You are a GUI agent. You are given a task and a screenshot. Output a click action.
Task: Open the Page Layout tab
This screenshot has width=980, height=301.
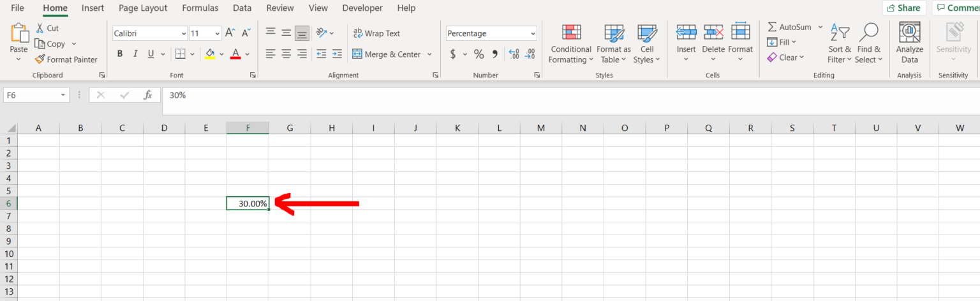pos(143,8)
